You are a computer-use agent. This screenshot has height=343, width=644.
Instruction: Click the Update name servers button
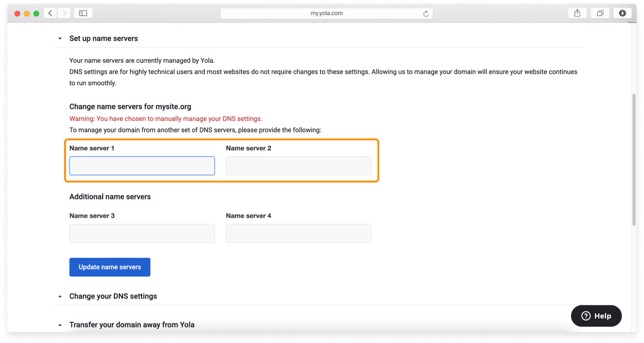coord(109,267)
